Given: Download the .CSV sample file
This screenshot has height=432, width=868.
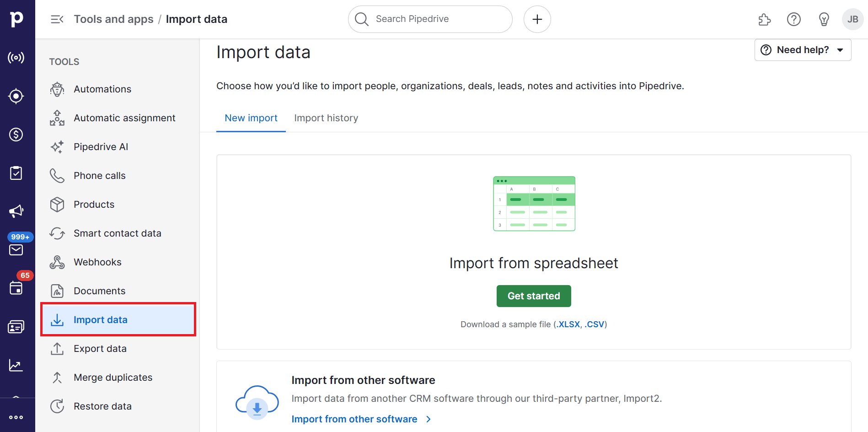Looking at the screenshot, I should (595, 324).
